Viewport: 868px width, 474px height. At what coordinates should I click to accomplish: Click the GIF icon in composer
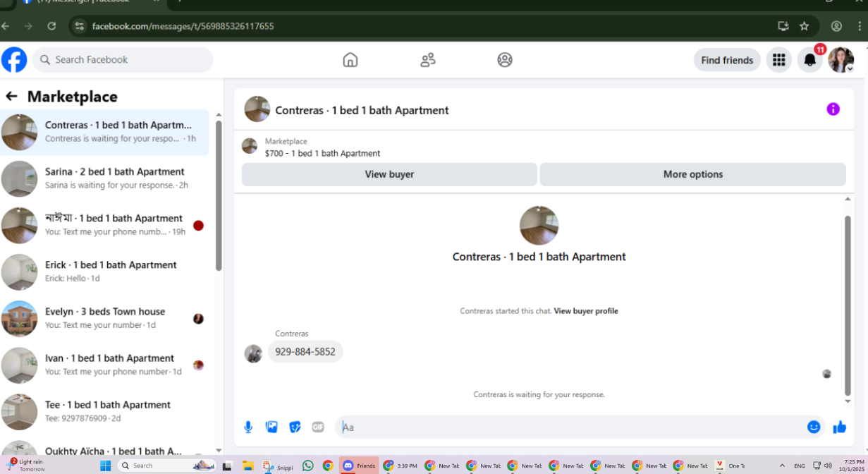[x=318, y=427]
